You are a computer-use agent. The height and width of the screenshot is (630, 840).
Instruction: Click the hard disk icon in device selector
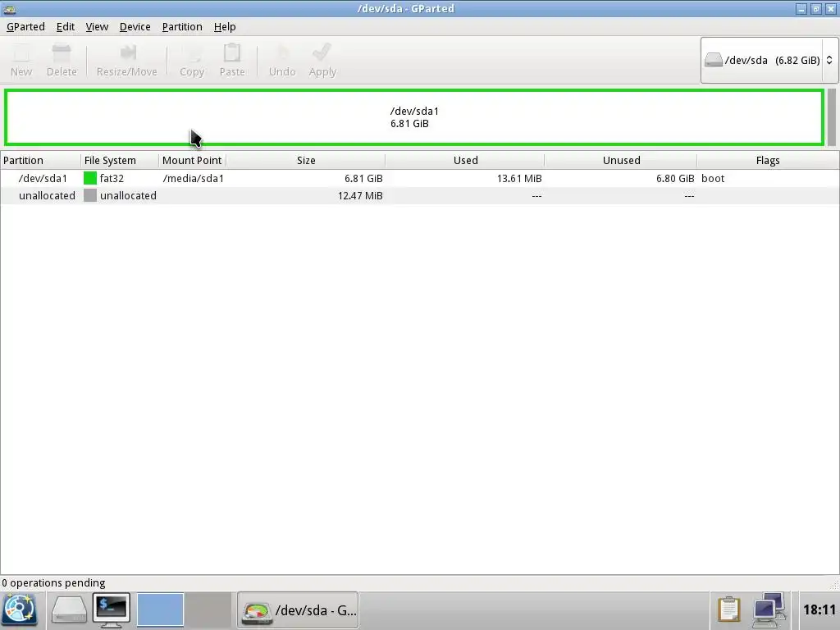[x=713, y=60]
